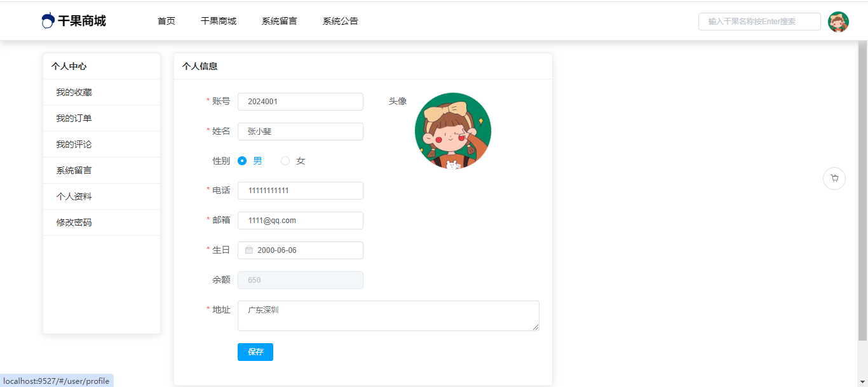Screen dimensions: 868x387
Task: Go to 首页 in top navigation
Action: coord(166,21)
